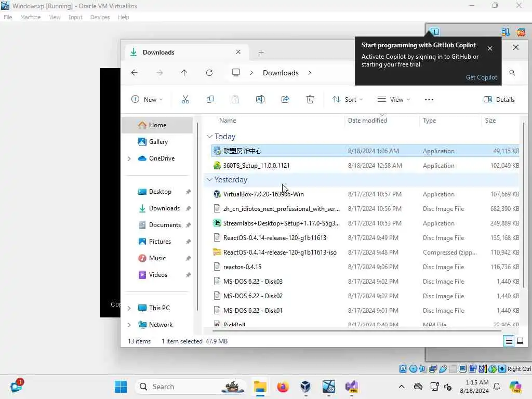Click the vertical scrollbar of file list
Image resolution: width=532 pixels, height=399 pixels.
pos(524,205)
